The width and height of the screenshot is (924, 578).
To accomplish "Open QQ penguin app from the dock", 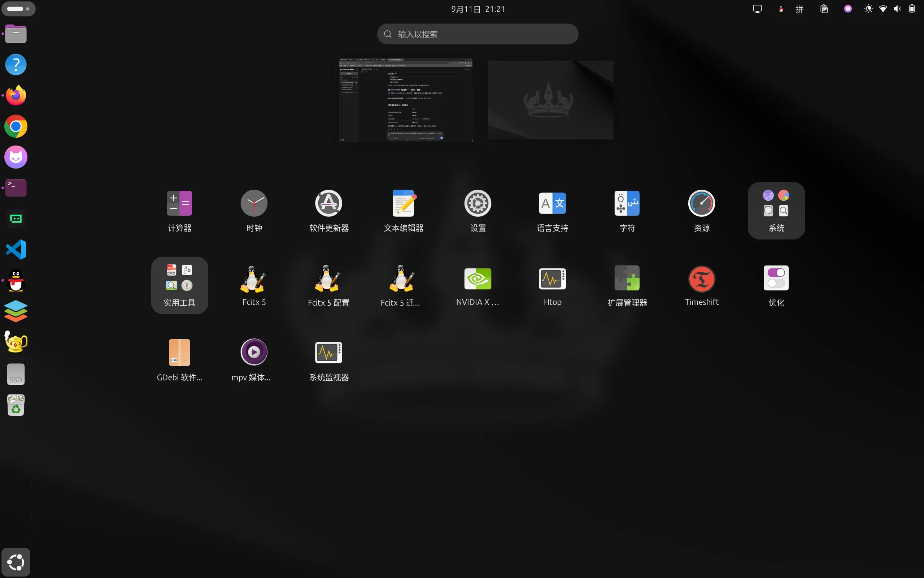I will 16,280.
